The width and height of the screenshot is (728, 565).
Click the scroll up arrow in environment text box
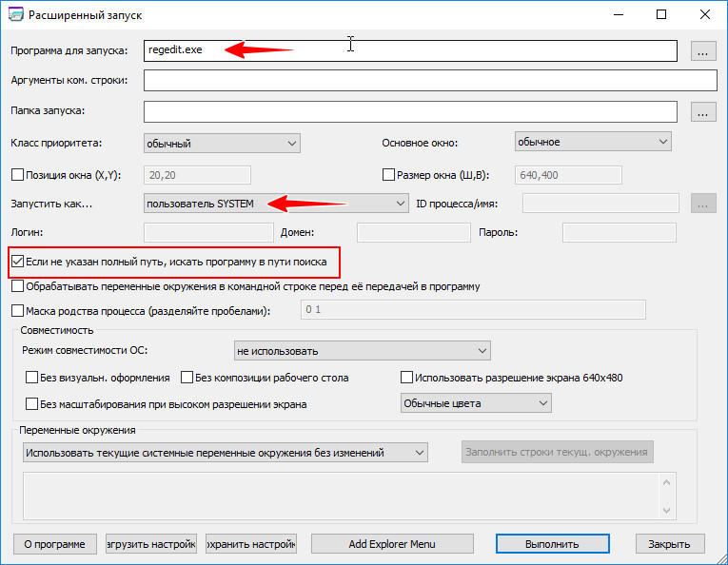coord(667,483)
